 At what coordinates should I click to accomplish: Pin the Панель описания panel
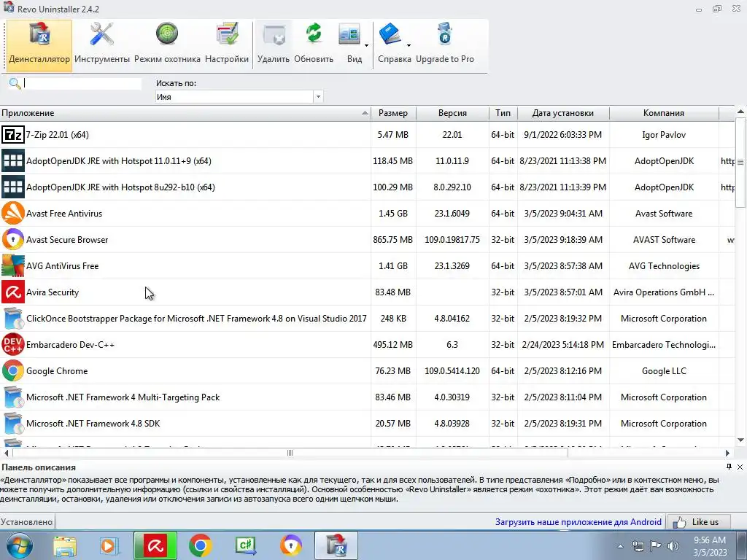(x=729, y=467)
